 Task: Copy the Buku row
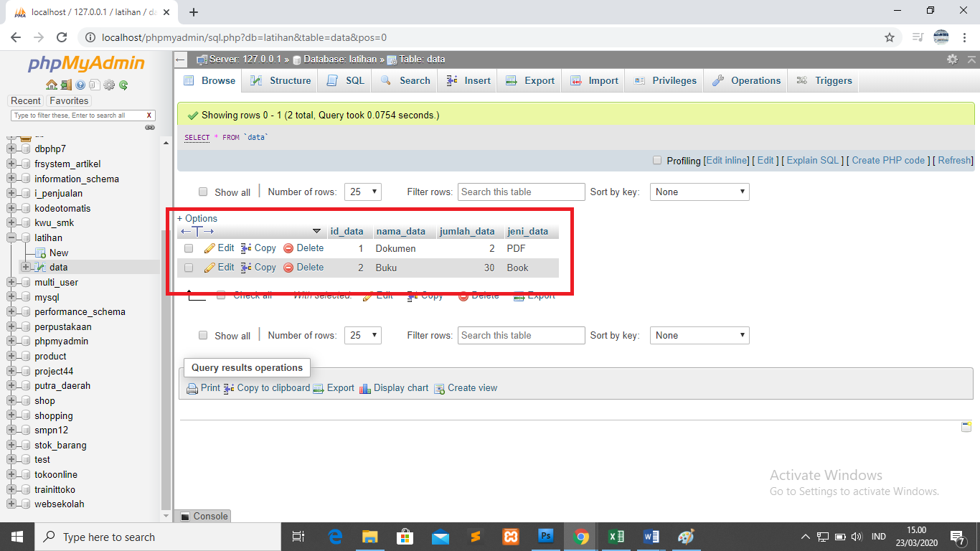coord(258,267)
